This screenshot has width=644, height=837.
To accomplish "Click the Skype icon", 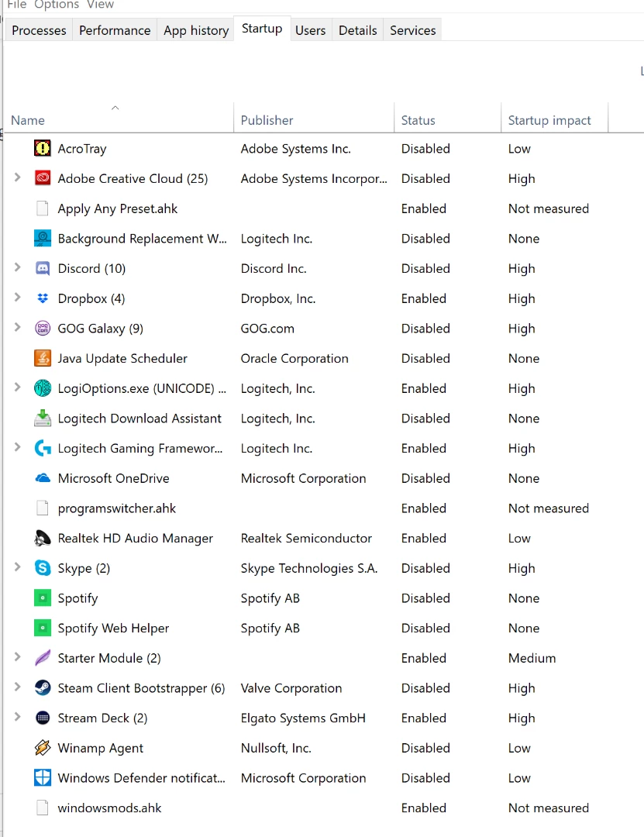I will click(43, 568).
